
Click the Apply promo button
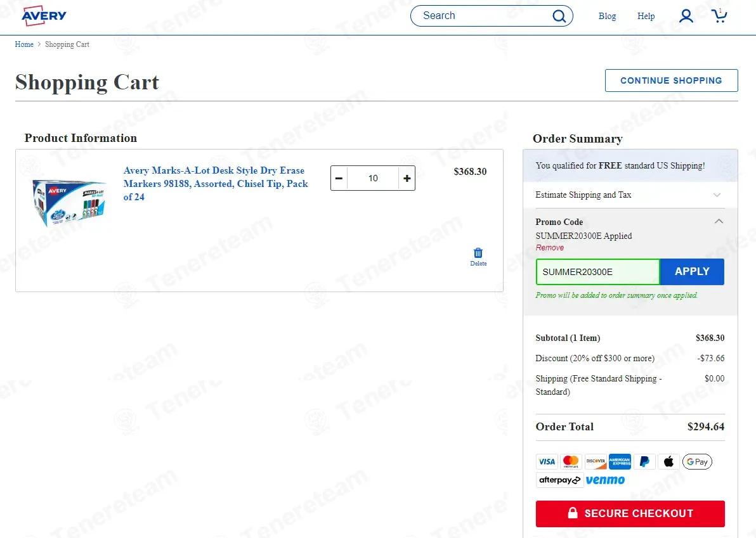[x=692, y=272]
